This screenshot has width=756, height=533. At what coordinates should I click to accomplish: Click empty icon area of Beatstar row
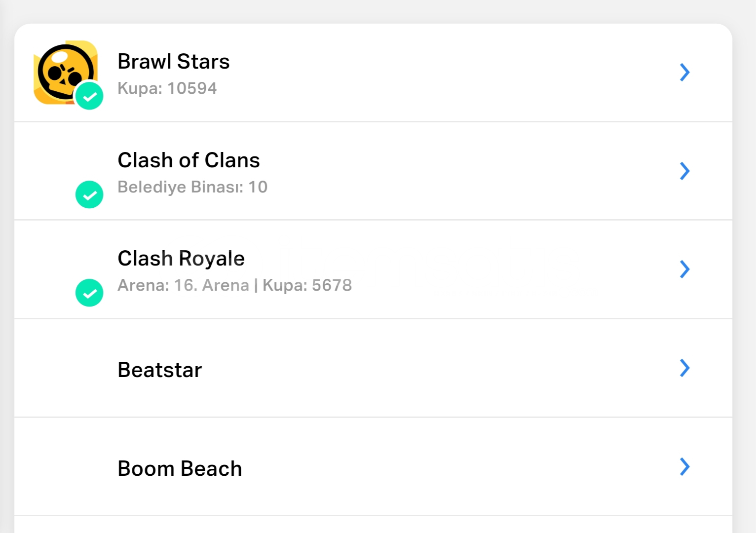click(66, 368)
